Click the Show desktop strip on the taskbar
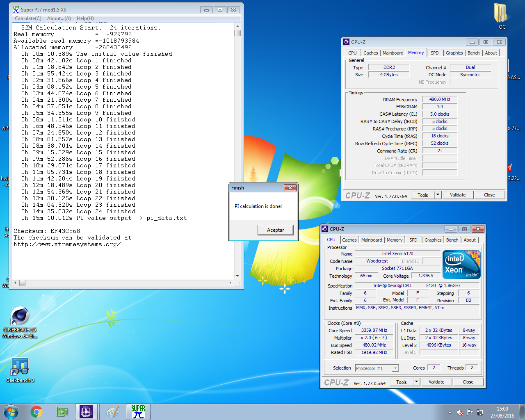 522,412
